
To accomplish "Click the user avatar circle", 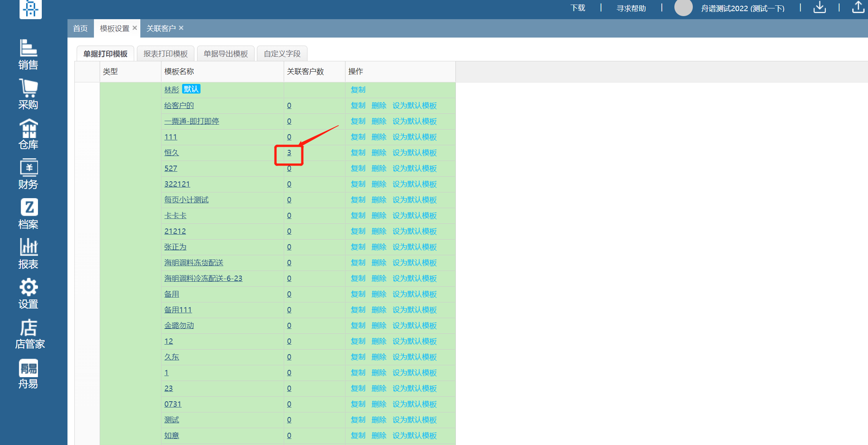I will 683,8.
